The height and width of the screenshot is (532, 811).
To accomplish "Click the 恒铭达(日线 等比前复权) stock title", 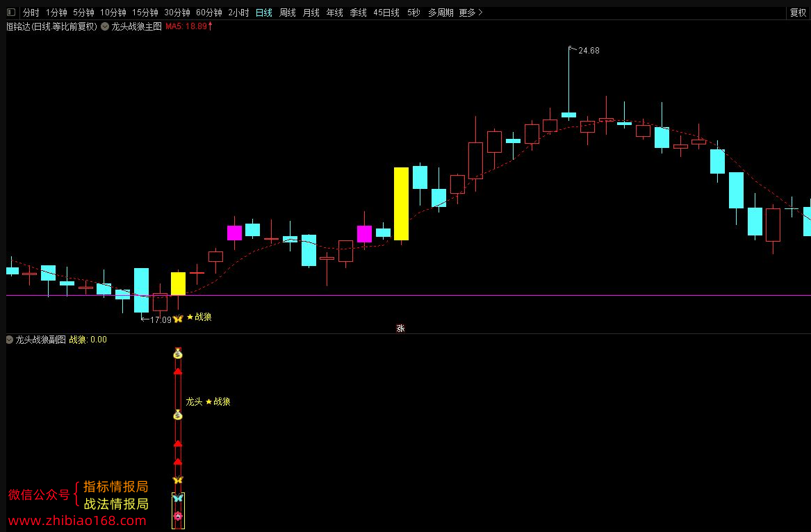I will coord(51,26).
